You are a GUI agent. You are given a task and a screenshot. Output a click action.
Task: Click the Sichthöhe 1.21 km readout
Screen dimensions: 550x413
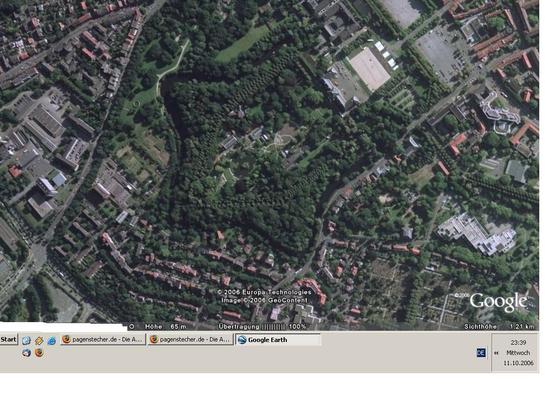pyautogui.click(x=499, y=326)
